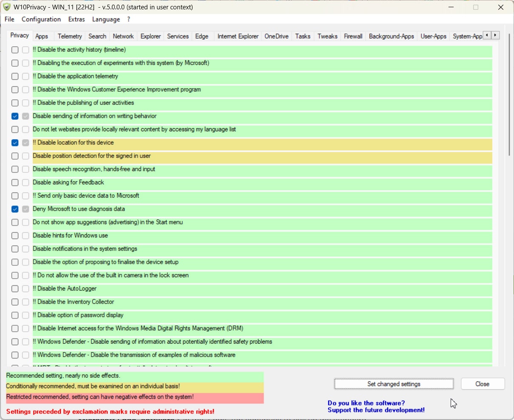Uncheck 'Disable sending of information on writing behavior'
Image resolution: width=514 pixels, height=420 pixels.
coord(15,116)
